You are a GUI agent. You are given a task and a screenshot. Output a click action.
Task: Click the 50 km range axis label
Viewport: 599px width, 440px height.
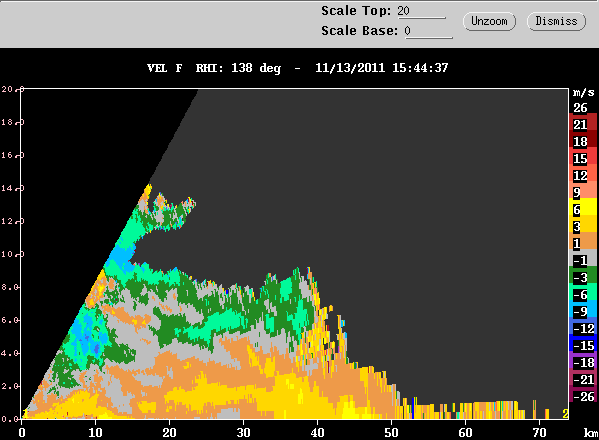[392, 432]
